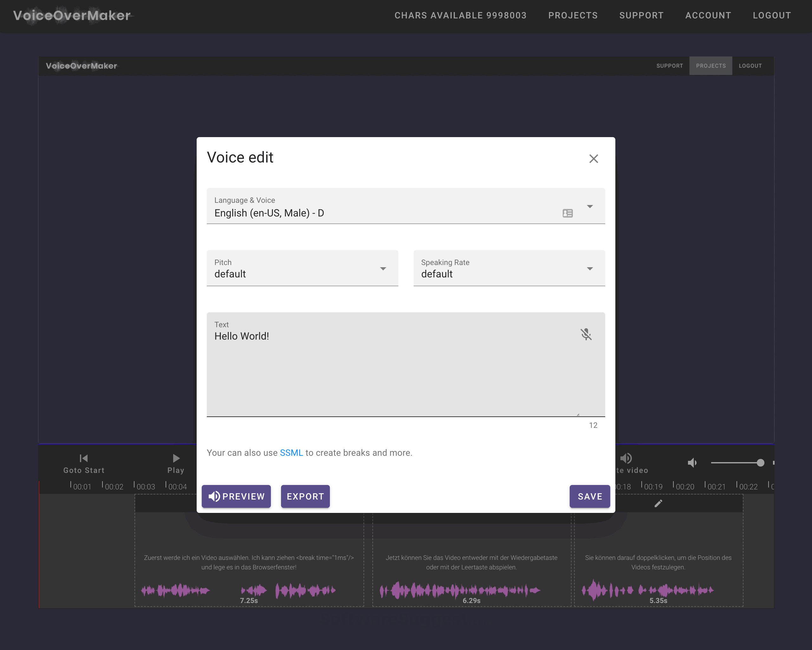Viewport: 812px width, 650px height.
Task: Open the Language & Voice dropdown
Action: 590,206
